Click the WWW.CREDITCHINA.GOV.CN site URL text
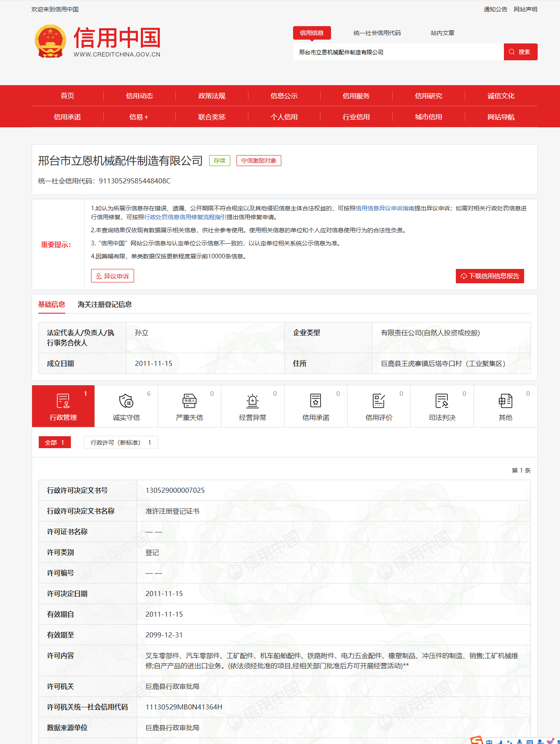The image size is (560, 744). (x=117, y=54)
